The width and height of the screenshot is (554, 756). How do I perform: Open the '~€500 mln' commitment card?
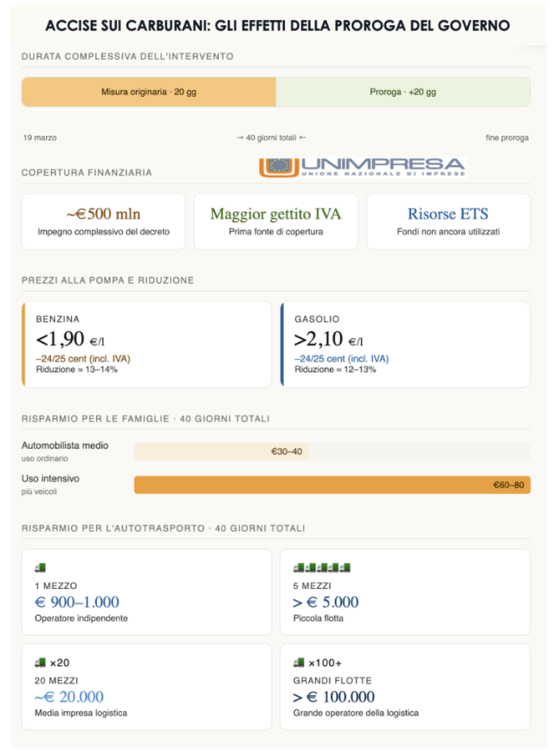[x=104, y=221]
